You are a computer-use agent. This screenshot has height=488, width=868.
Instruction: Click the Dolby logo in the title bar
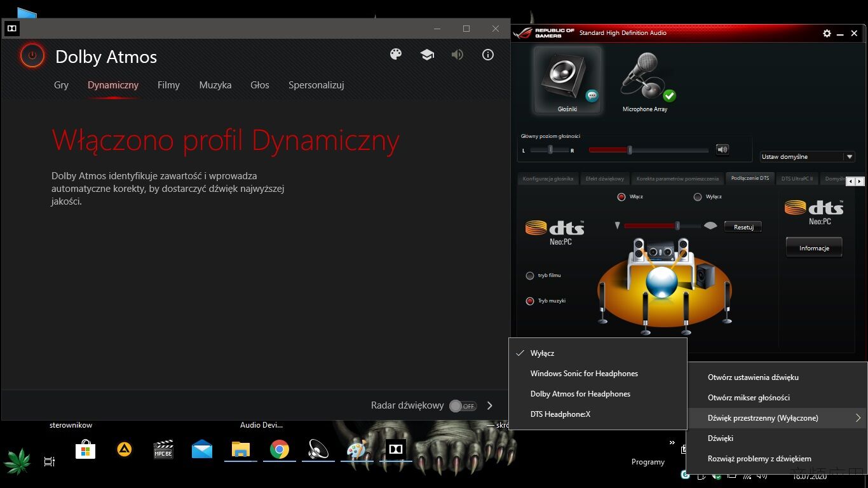coord(11,29)
